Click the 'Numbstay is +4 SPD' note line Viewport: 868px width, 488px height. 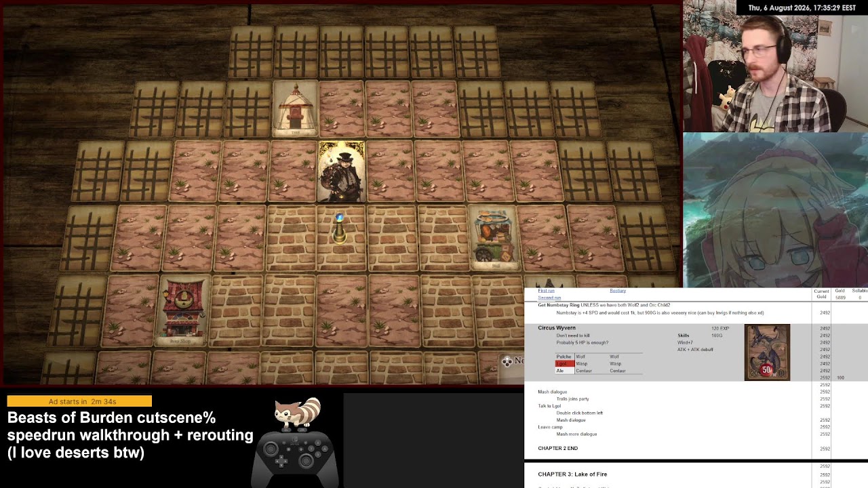tap(660, 312)
